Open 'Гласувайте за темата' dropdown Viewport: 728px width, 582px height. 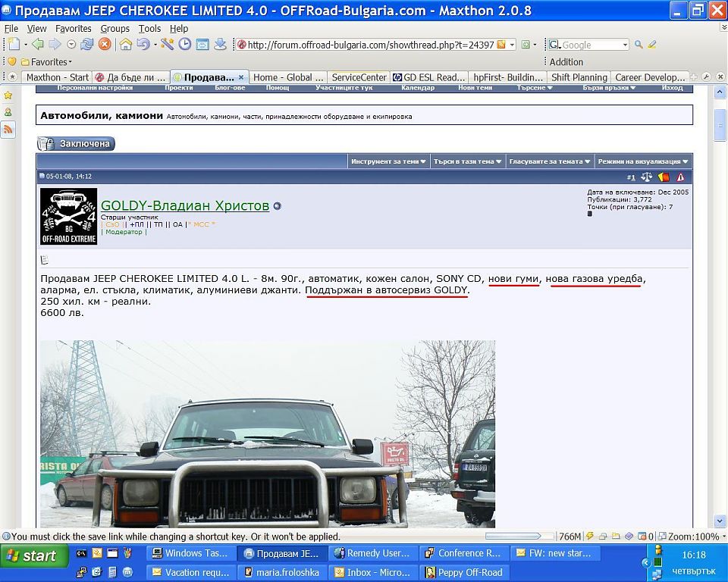click(x=549, y=161)
